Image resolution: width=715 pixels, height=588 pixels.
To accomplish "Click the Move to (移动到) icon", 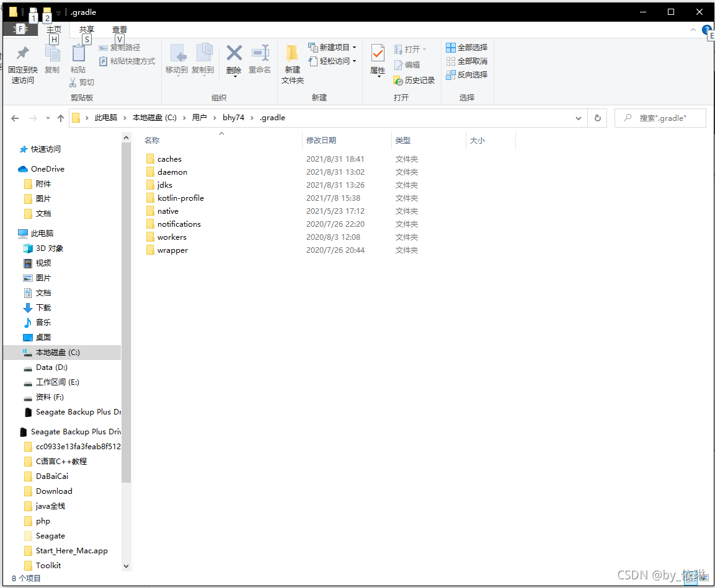I will 177,55.
